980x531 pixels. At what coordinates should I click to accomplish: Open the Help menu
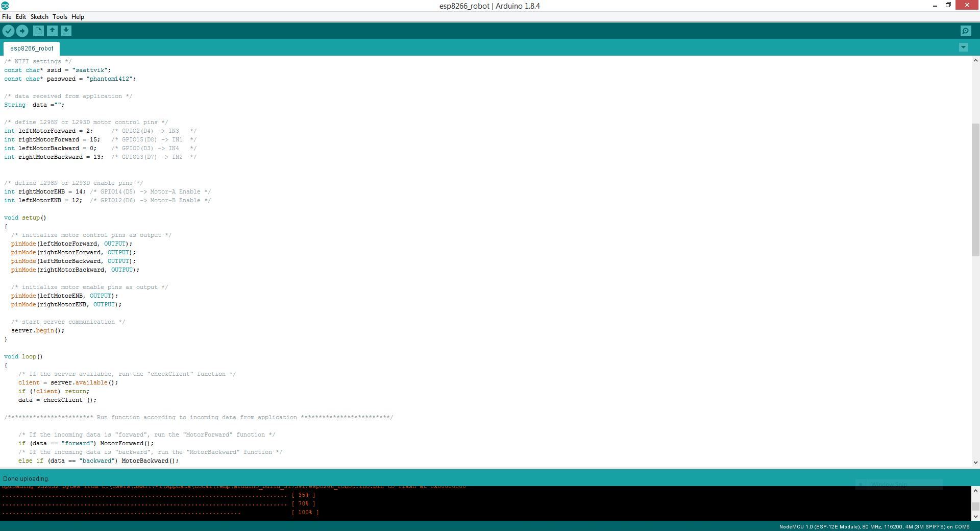(78, 17)
